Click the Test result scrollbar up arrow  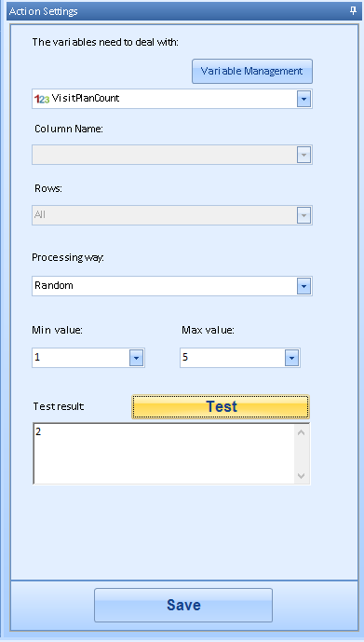(302, 432)
